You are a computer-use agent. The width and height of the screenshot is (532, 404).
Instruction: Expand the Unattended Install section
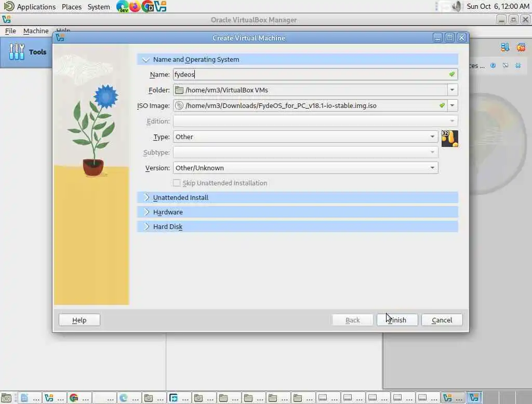(298, 197)
